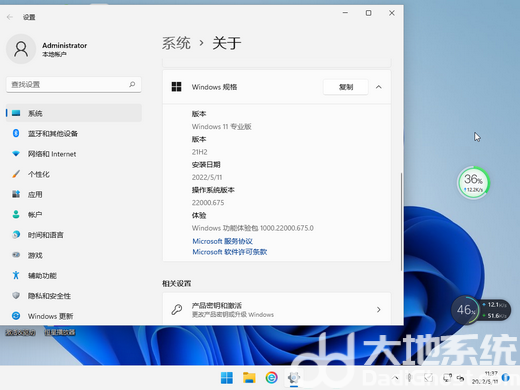Click the 2022/5/11 install date value

pyautogui.click(x=207, y=177)
